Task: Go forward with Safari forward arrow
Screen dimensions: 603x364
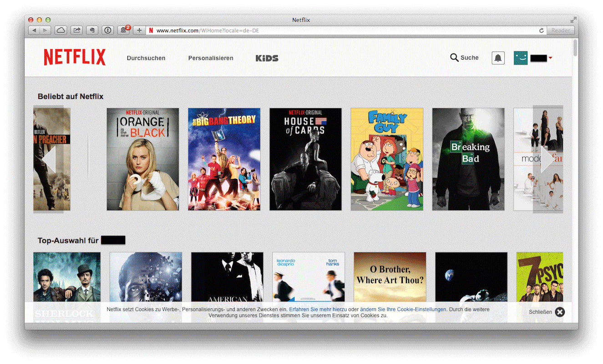Action: (45, 30)
